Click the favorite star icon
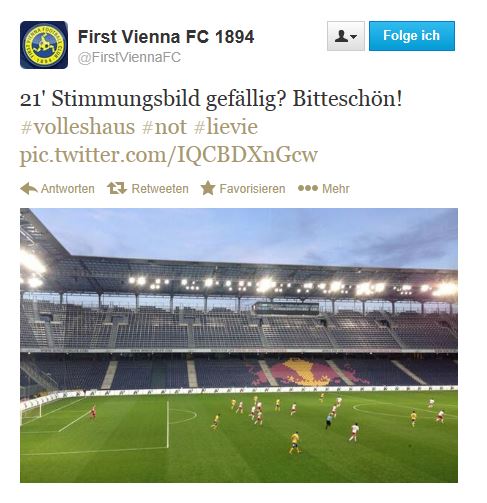Image resolution: width=487 pixels, height=503 pixels. click(208, 188)
